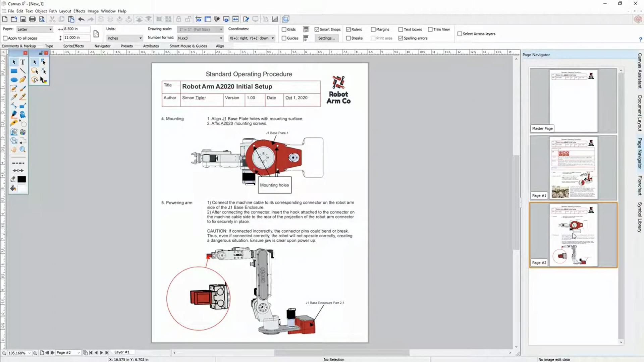Select the Eyedropper tool
Image resolution: width=644 pixels, height=362 pixels.
coord(14,97)
